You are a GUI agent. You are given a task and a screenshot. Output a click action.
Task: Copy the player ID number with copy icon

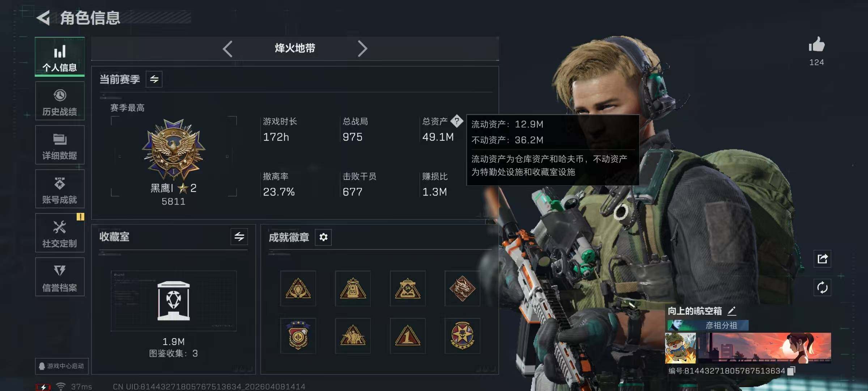[791, 371]
